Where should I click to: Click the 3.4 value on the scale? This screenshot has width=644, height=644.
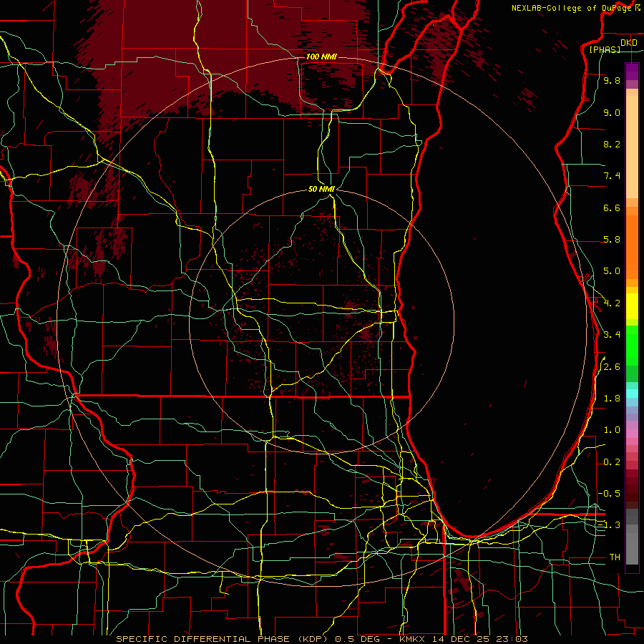click(x=612, y=335)
